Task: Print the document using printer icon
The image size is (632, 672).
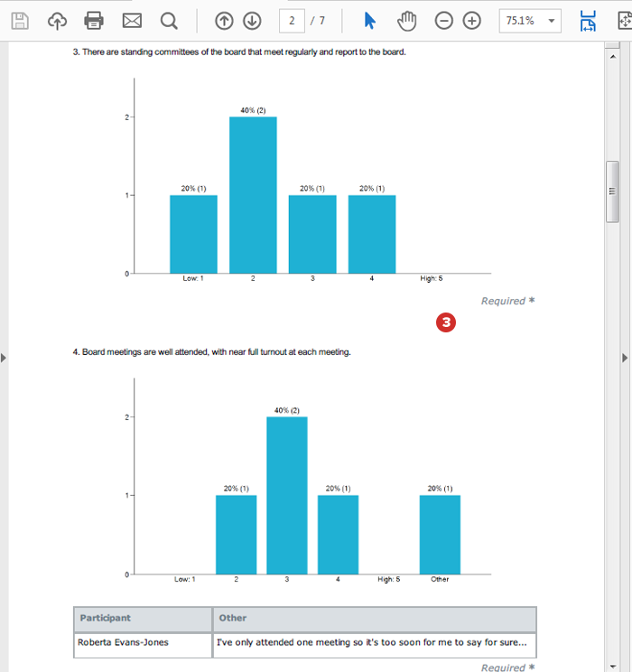Action: click(94, 21)
